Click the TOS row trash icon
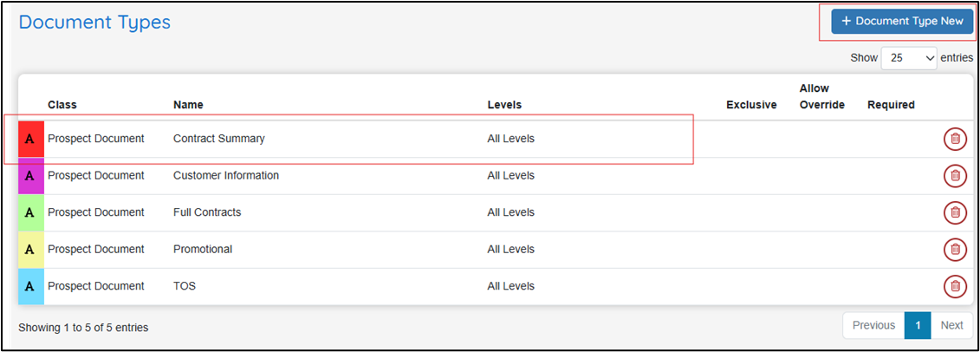Screen dimensions: 980x352 tap(955, 286)
